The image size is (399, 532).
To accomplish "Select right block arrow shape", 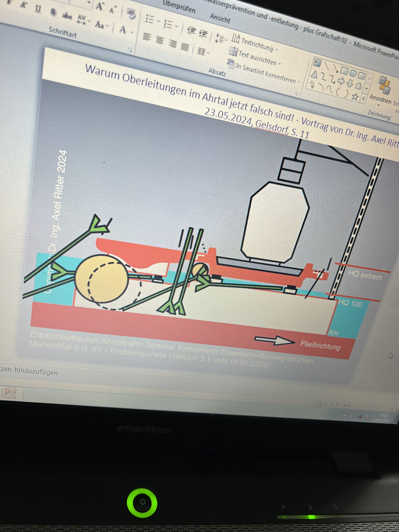I will click(341, 82).
